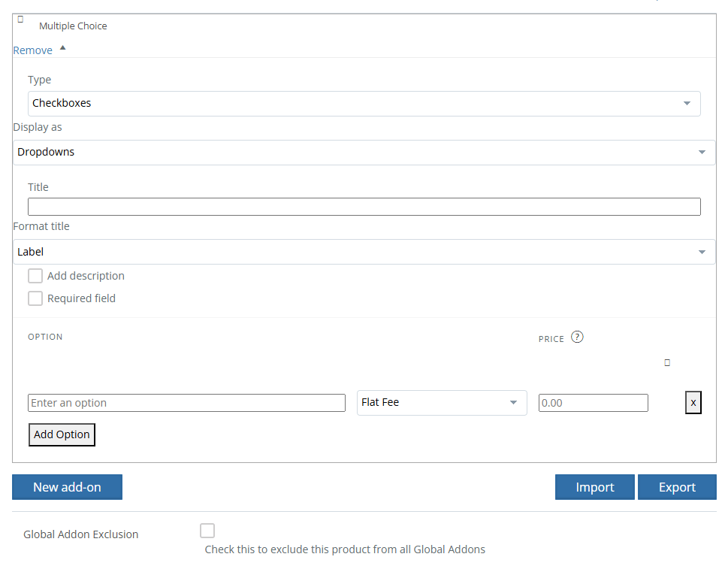
Task: Click the Import button
Action: pos(594,487)
